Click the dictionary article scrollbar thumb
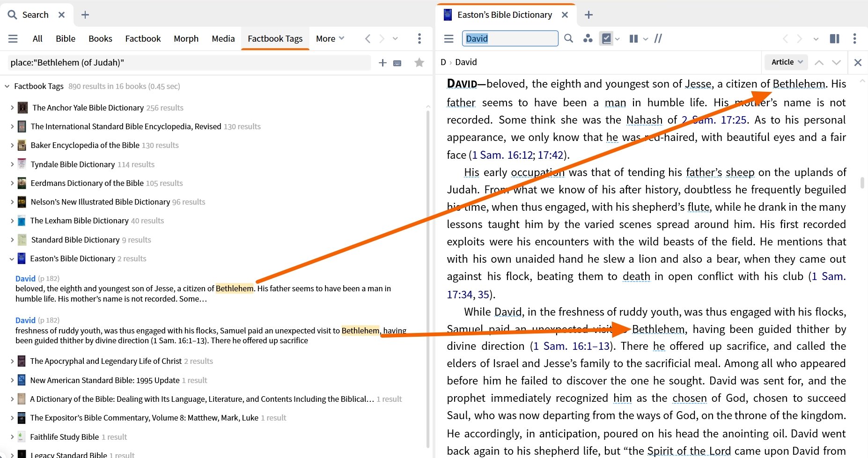The height and width of the screenshot is (458, 868). (x=862, y=183)
